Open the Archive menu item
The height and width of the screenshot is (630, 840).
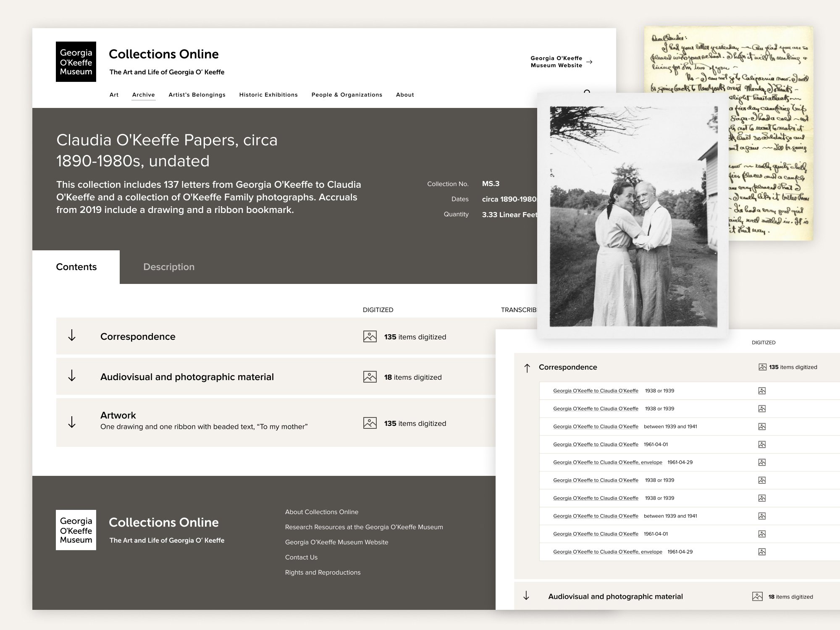pos(143,95)
